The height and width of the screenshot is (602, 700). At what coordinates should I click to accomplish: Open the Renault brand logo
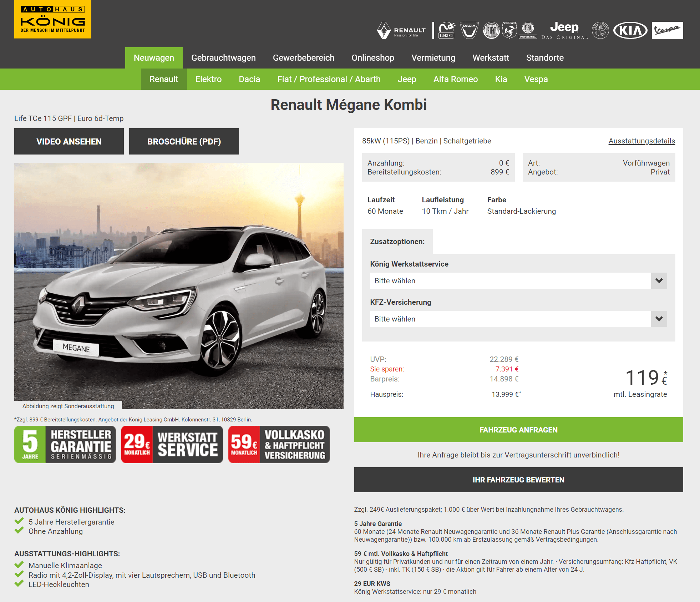[x=402, y=30]
